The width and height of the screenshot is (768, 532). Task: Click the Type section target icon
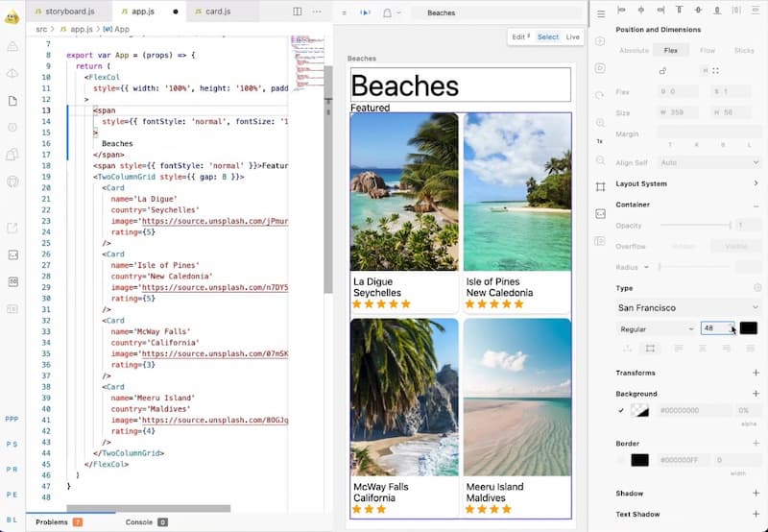tap(757, 288)
